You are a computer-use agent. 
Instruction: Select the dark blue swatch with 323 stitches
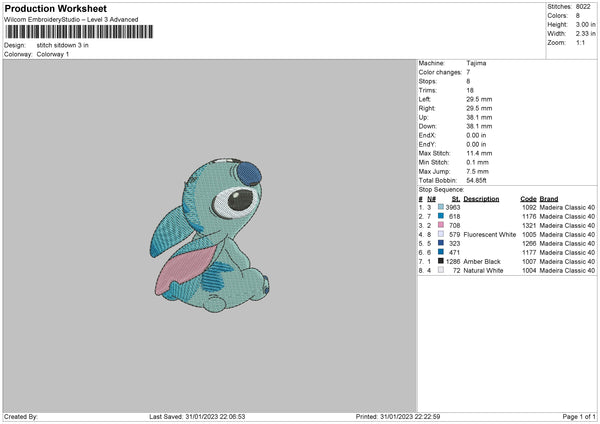441,243
